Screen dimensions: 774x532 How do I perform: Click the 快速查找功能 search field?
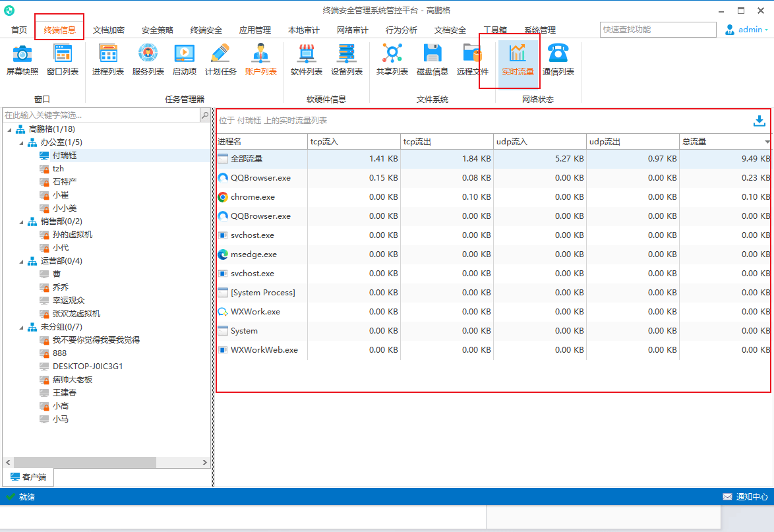tap(657, 30)
